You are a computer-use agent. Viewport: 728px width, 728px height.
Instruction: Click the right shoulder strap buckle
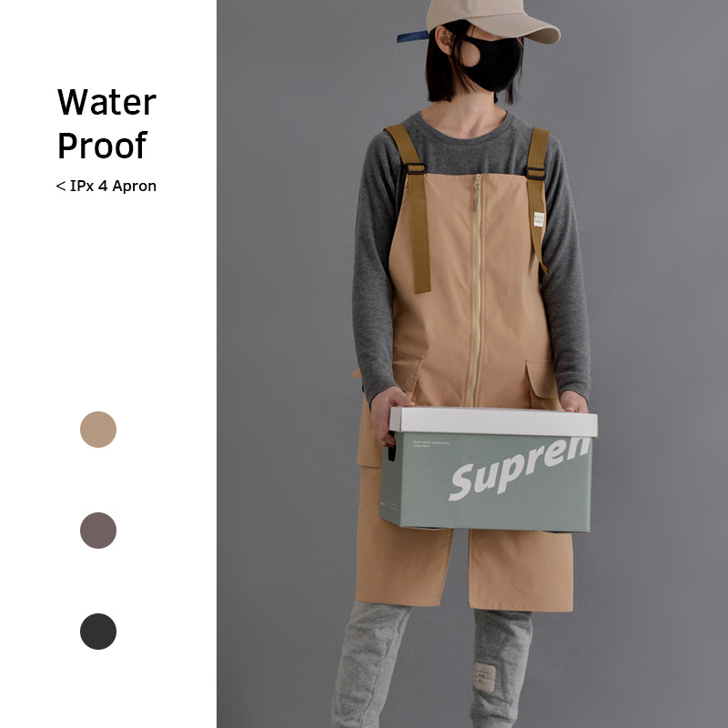tap(536, 173)
